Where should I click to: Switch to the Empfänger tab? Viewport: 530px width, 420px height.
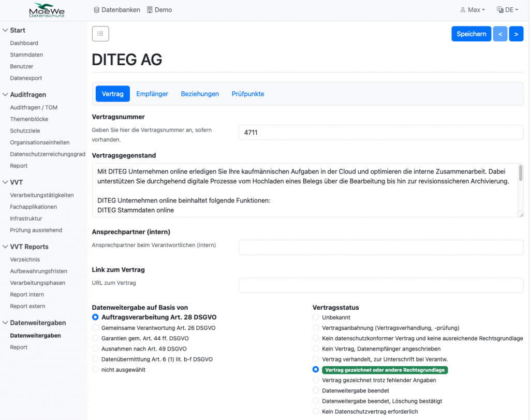coord(152,94)
